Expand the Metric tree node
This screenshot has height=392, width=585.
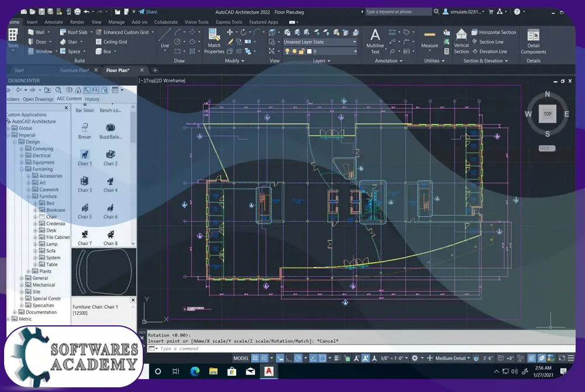(x=8, y=319)
